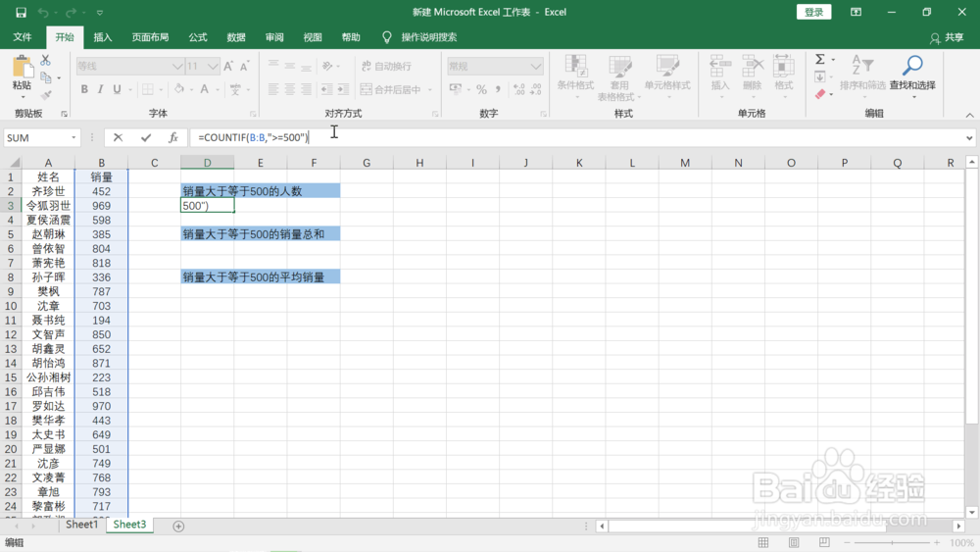This screenshot has height=552, width=980.
Task: Click the Format Painter brush icon
Action: [x=46, y=95]
